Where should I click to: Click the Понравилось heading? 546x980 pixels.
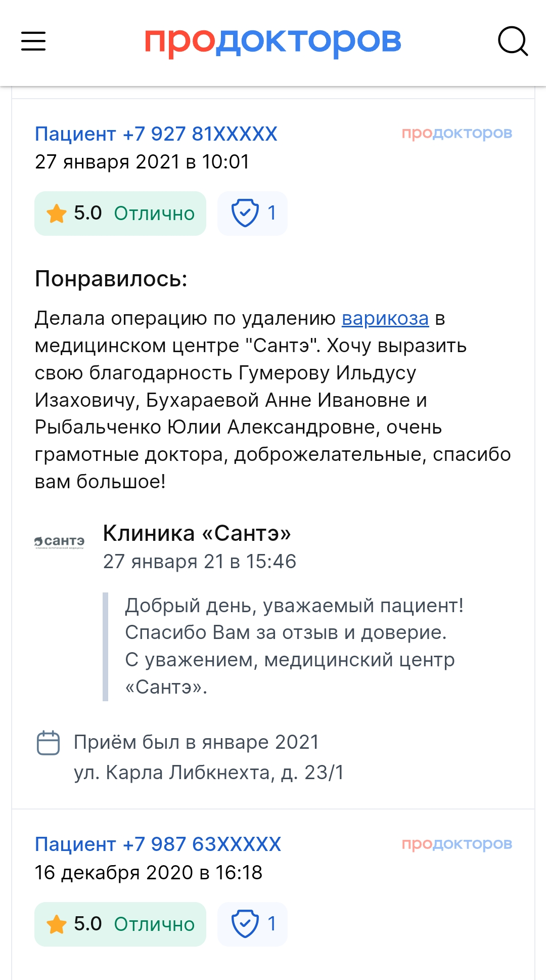[111, 279]
